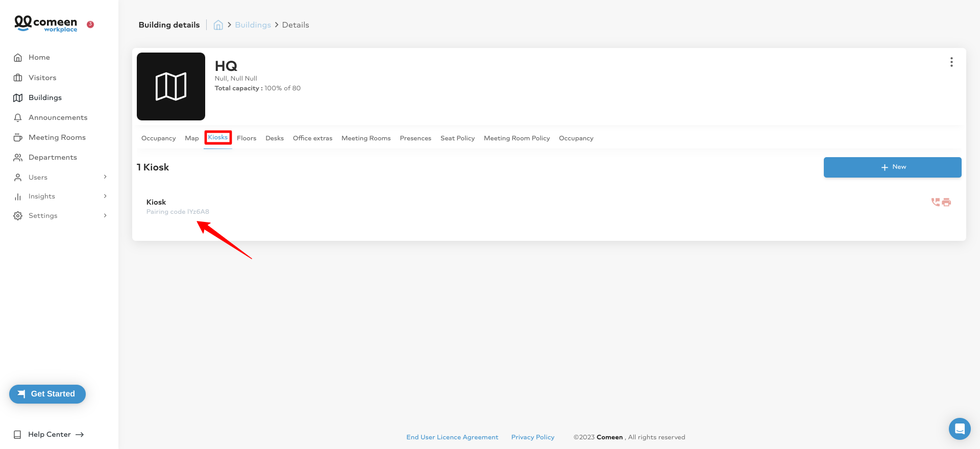The image size is (980, 449).
Task: Switch to the Map tab
Action: point(192,138)
